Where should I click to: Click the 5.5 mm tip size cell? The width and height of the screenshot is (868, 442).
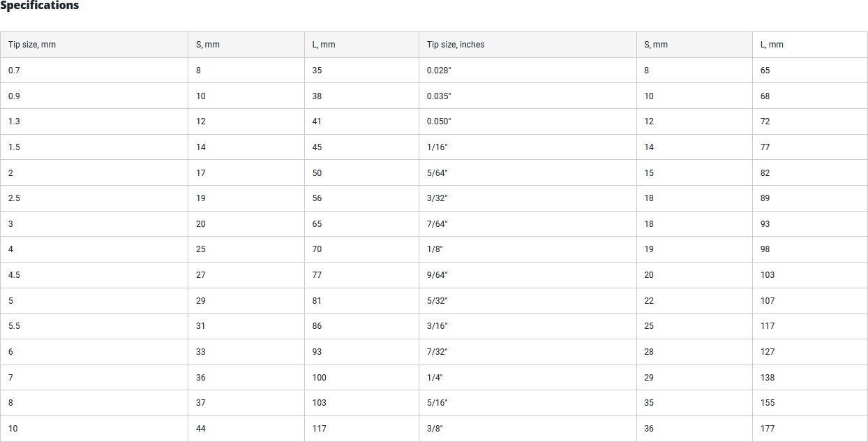pyautogui.click(x=94, y=326)
